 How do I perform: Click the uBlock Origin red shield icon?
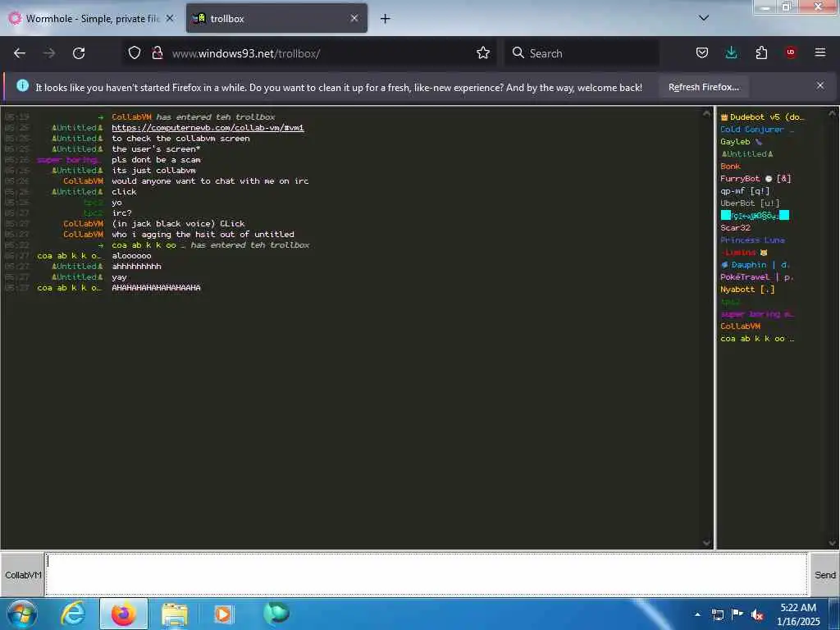click(x=790, y=52)
